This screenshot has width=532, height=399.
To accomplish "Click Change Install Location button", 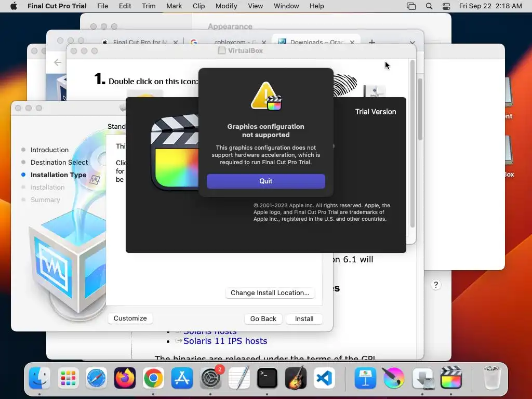I will pos(270,293).
